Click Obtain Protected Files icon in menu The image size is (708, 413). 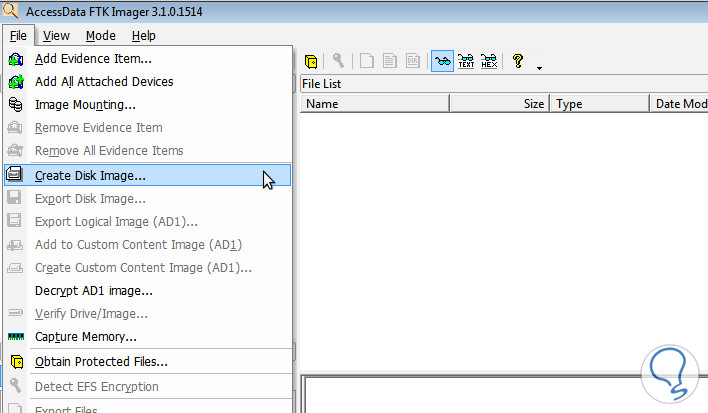pyautogui.click(x=17, y=362)
